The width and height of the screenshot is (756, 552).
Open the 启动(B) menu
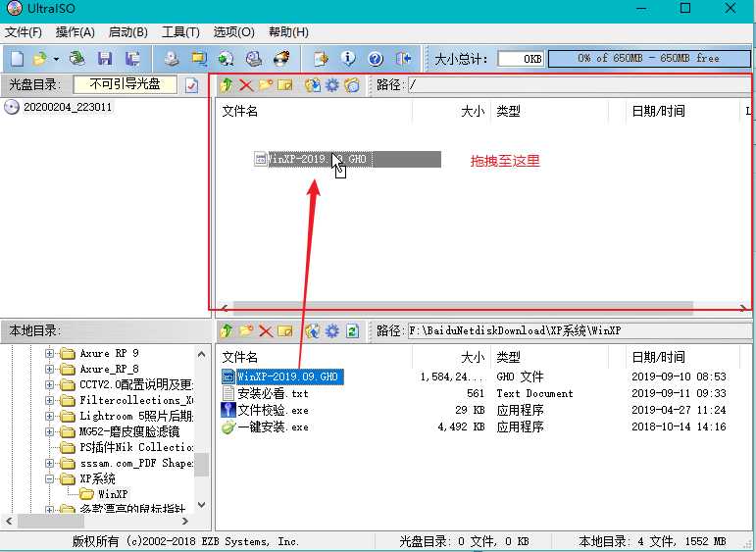128,32
